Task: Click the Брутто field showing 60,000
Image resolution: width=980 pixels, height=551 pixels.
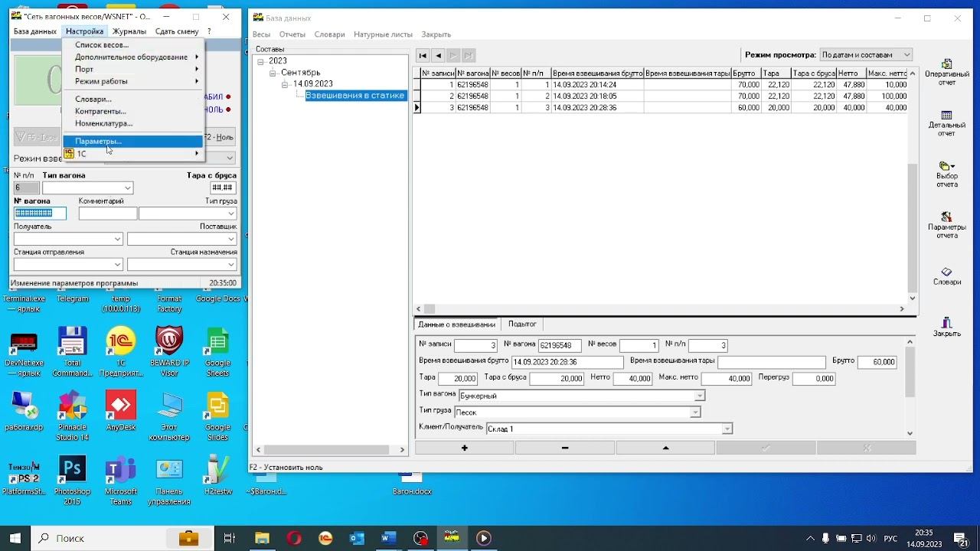Action: point(877,362)
